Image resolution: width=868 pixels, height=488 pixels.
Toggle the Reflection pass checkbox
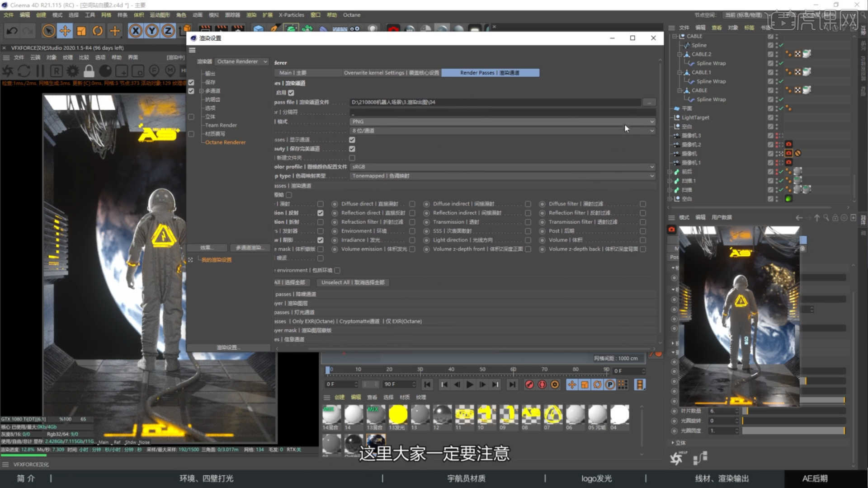[320, 213]
